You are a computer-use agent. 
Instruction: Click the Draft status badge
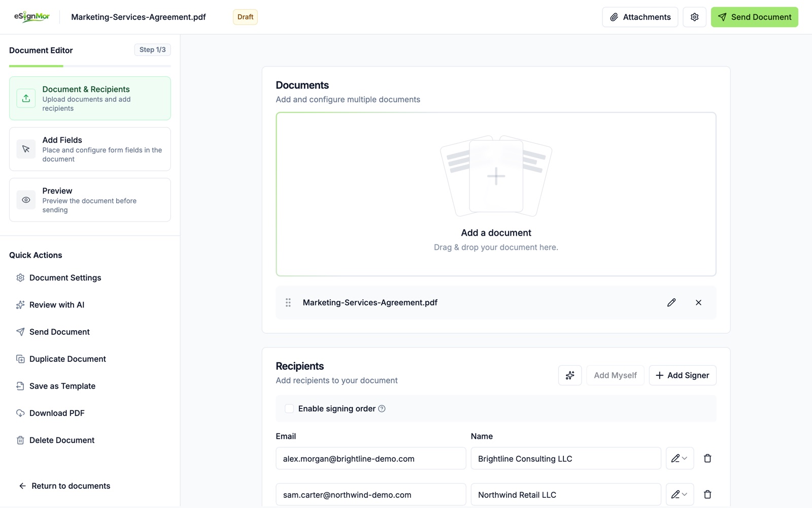pos(245,17)
